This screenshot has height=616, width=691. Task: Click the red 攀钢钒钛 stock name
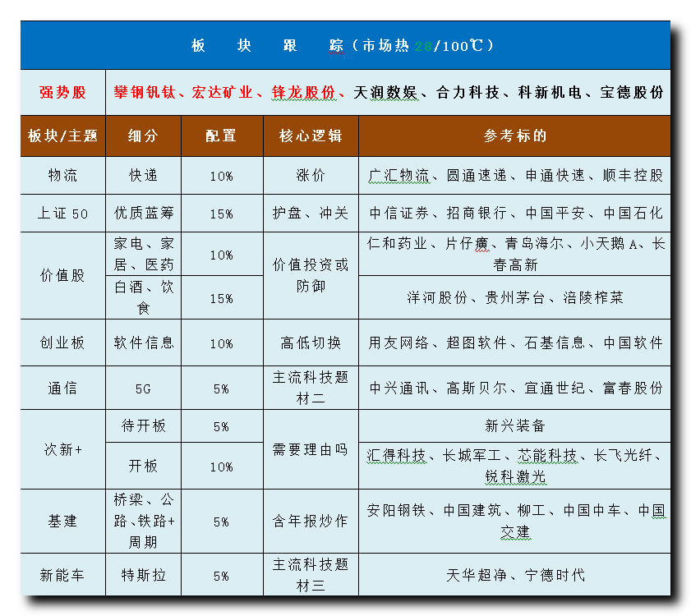coord(145,93)
